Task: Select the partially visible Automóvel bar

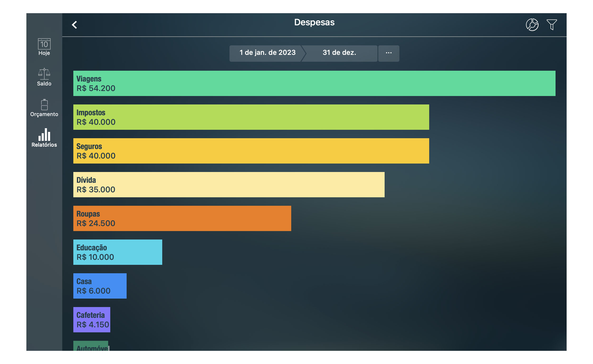Action: click(91, 346)
